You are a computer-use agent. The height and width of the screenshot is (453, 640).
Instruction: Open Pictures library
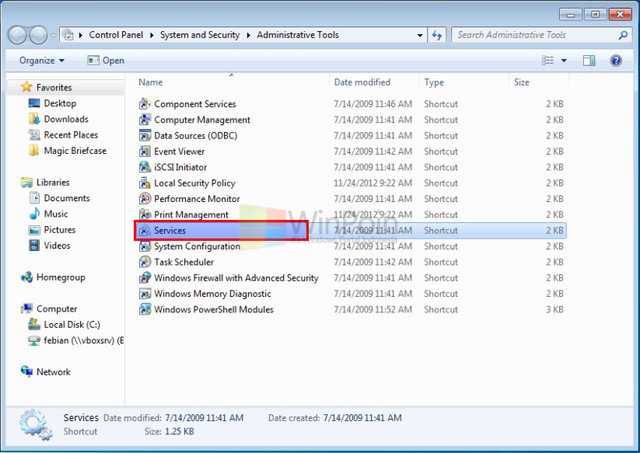tap(60, 230)
